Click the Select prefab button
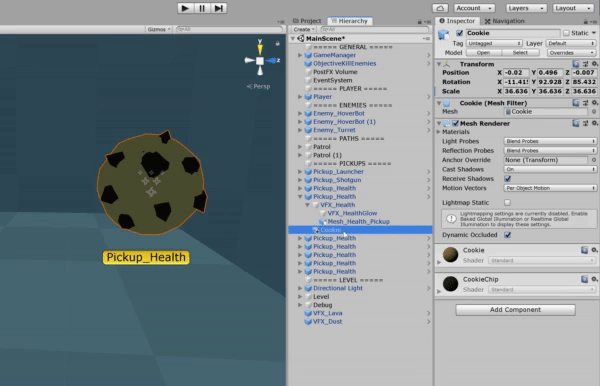 pos(520,53)
